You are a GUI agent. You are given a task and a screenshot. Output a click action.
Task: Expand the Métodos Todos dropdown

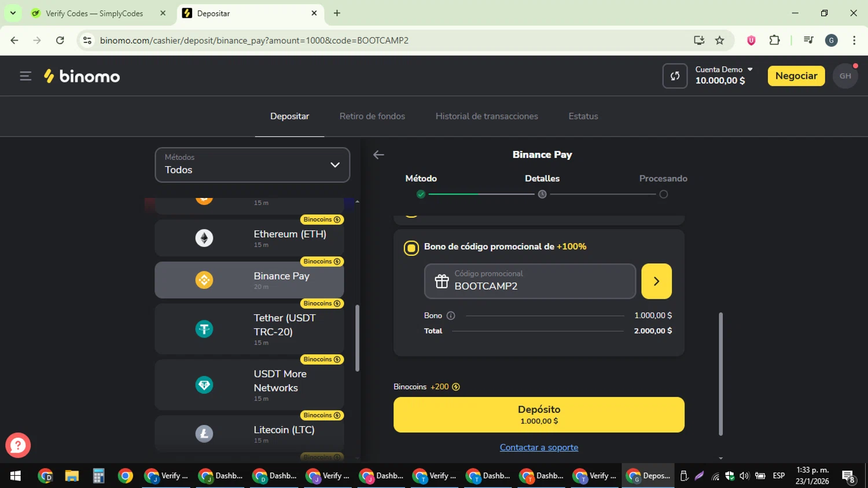click(252, 165)
